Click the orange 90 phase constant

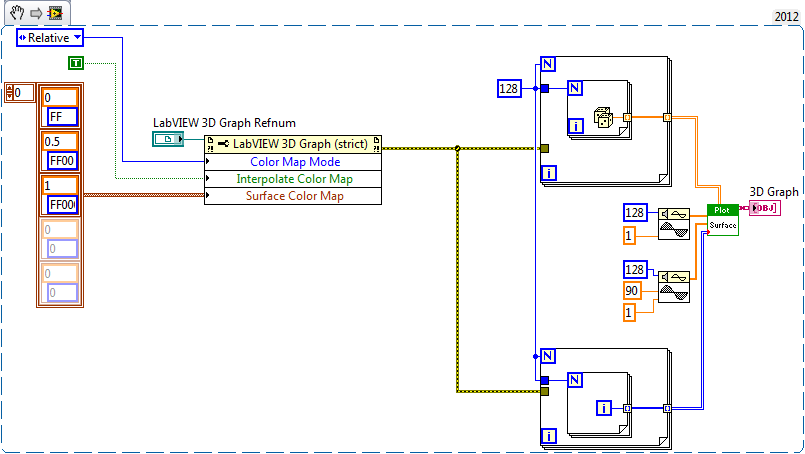[632, 291]
